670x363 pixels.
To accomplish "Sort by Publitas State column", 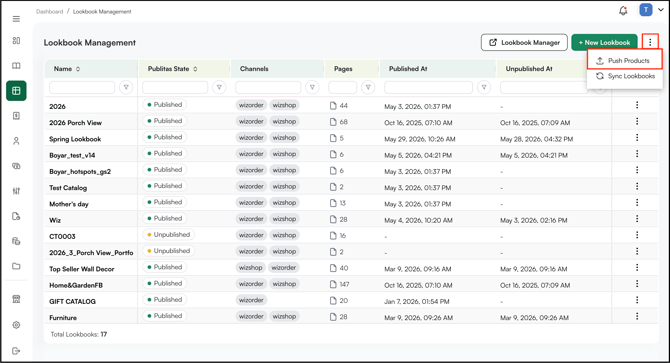I will 195,69.
